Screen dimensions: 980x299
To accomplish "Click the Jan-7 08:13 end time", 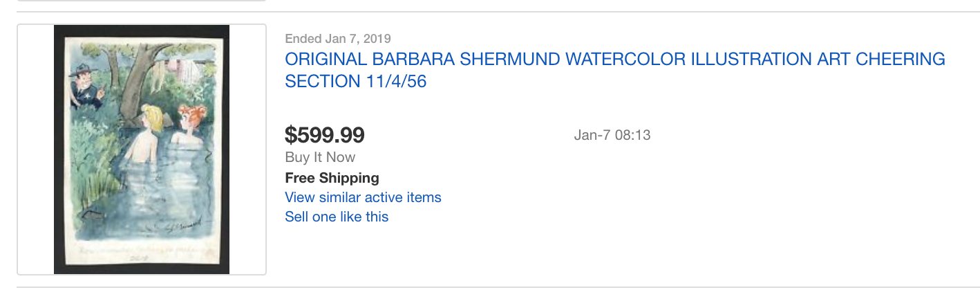I will click(x=612, y=135).
